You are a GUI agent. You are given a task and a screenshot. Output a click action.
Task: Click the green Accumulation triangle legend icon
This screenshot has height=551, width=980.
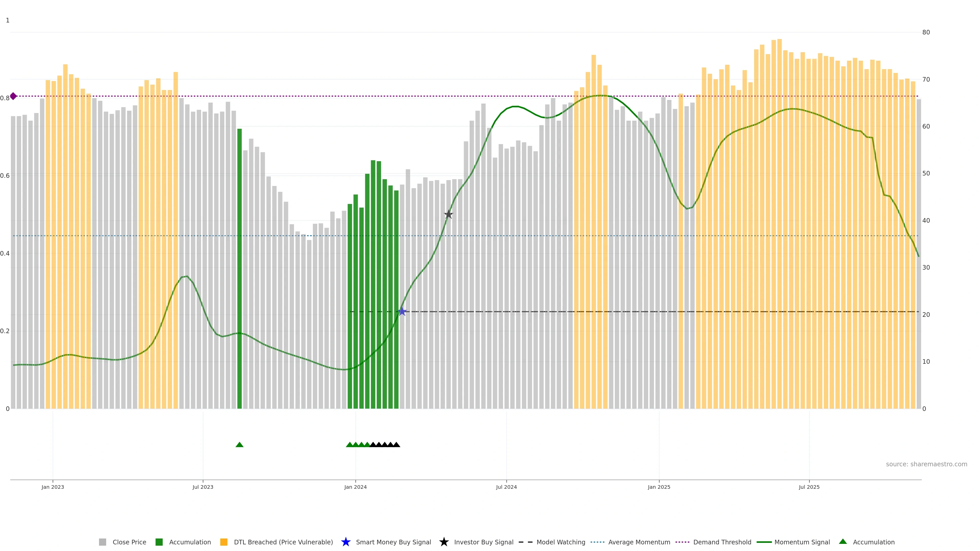843,542
